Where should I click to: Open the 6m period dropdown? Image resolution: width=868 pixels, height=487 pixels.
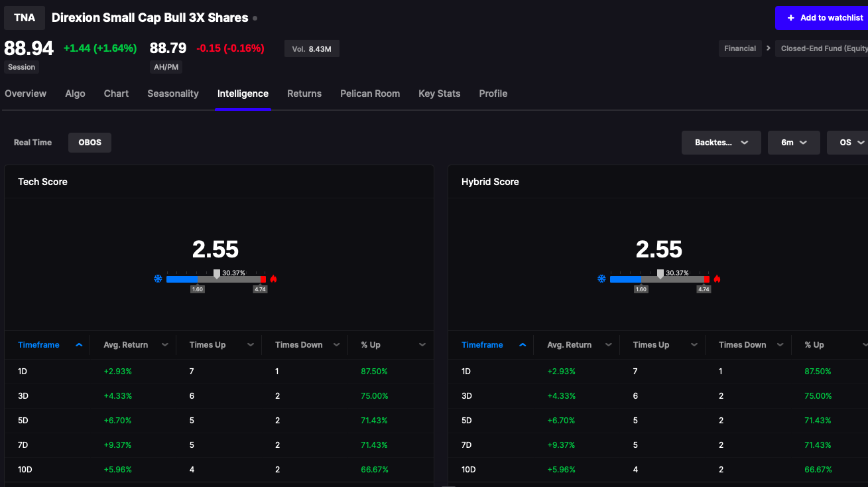tap(794, 143)
